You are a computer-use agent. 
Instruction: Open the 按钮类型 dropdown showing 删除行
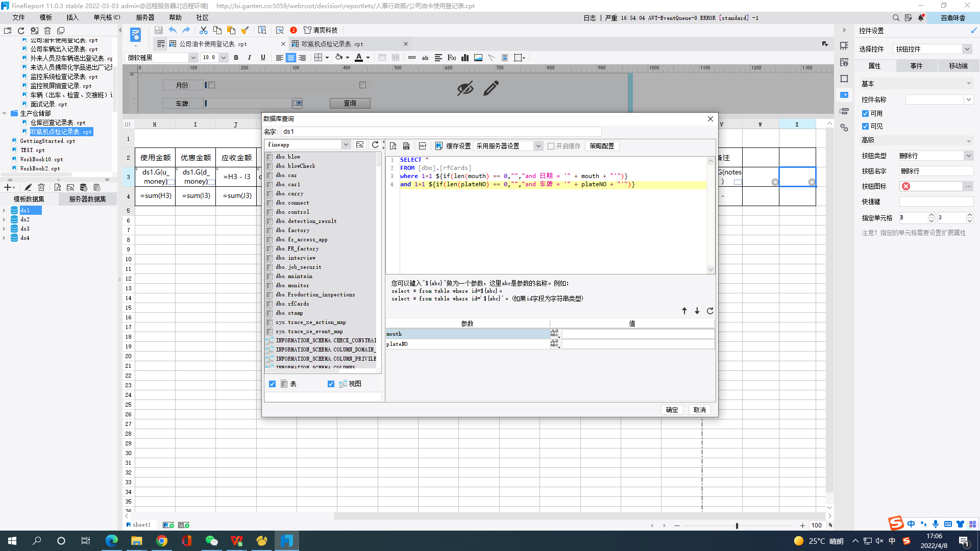968,156
